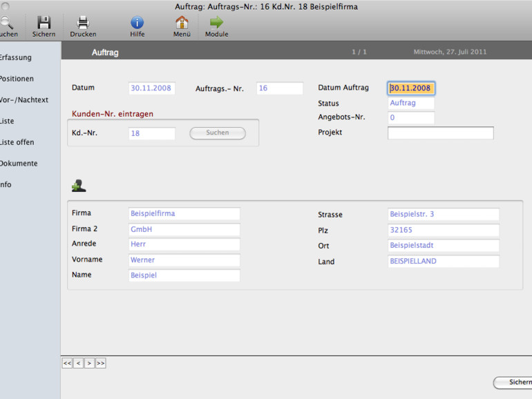Jump to last record with >> button
Screen dimensions: 532x399
tap(100, 363)
